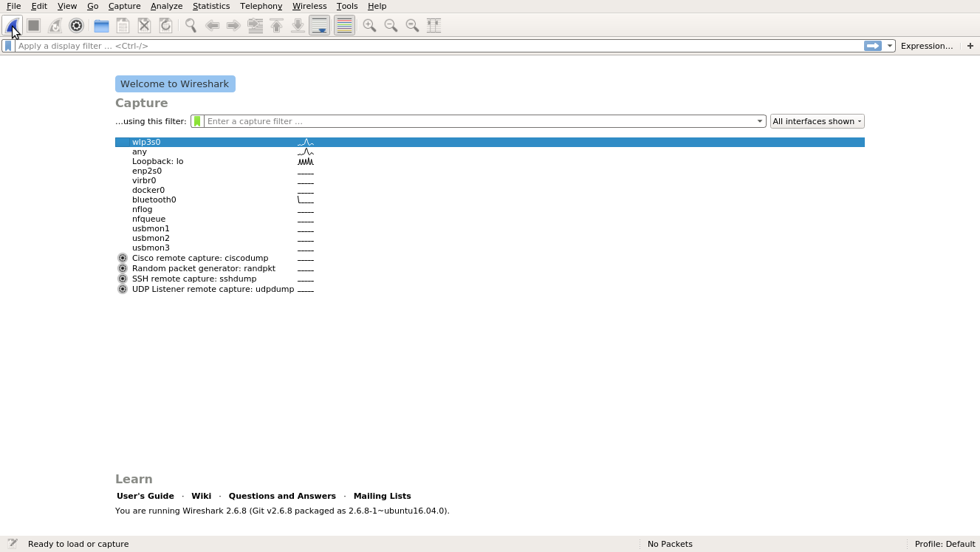
Task: Open the Wireless menu
Action: pos(309,6)
